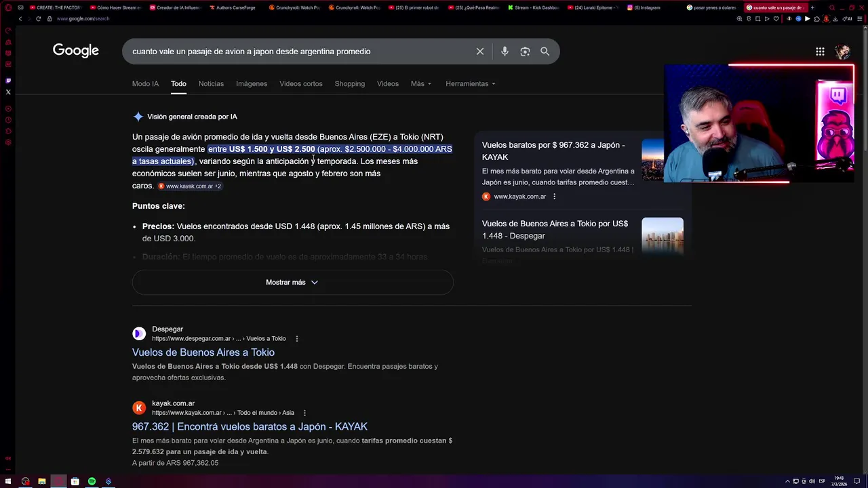Screen dimensions: 868x488
Task: Open Twitch in the Opera GX sidebar
Action: 8,81
